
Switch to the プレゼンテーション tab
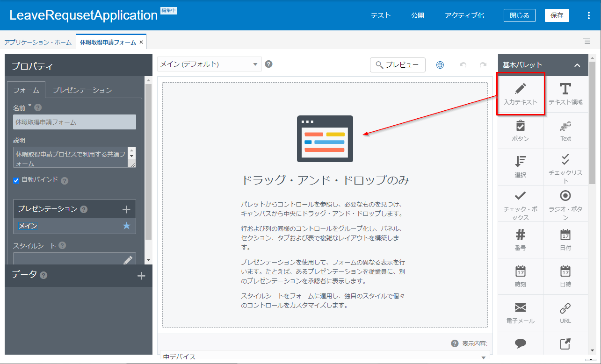coord(82,90)
